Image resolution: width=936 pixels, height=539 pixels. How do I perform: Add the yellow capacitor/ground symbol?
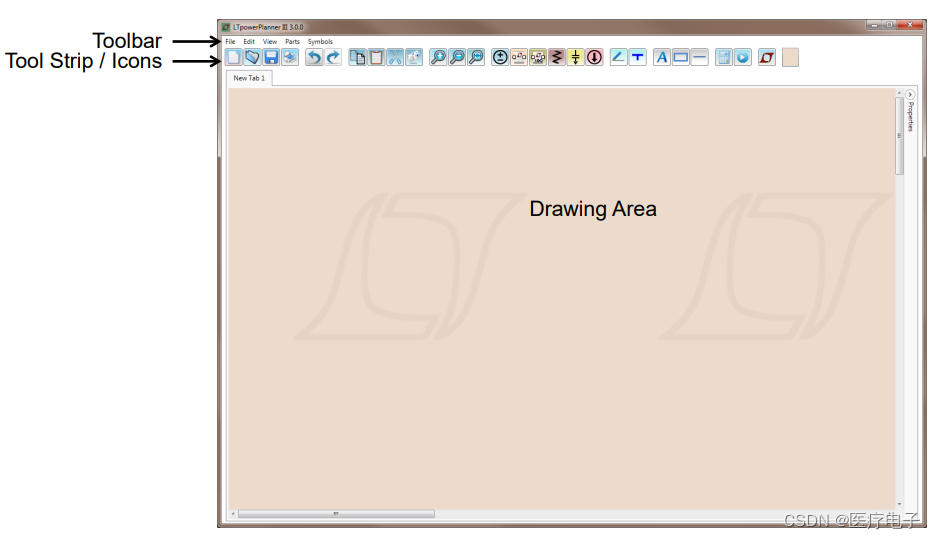tap(575, 57)
